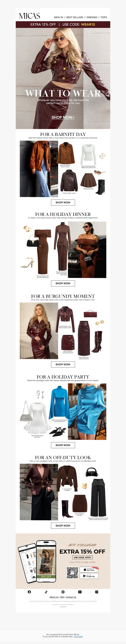Click SHOP NOW under Holiday Party section

coord(63,445)
